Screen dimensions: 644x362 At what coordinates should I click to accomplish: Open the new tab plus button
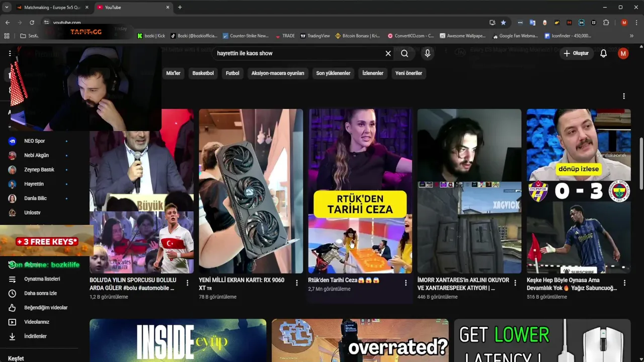pos(180,7)
